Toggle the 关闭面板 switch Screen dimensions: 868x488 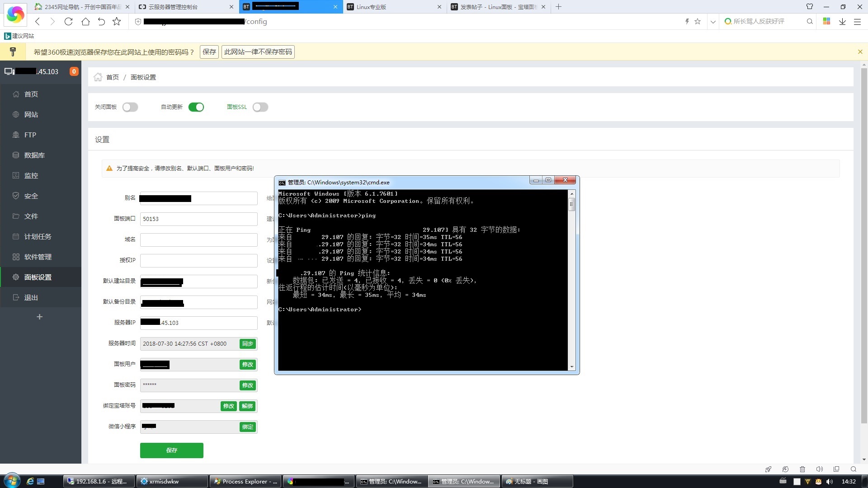coord(130,107)
